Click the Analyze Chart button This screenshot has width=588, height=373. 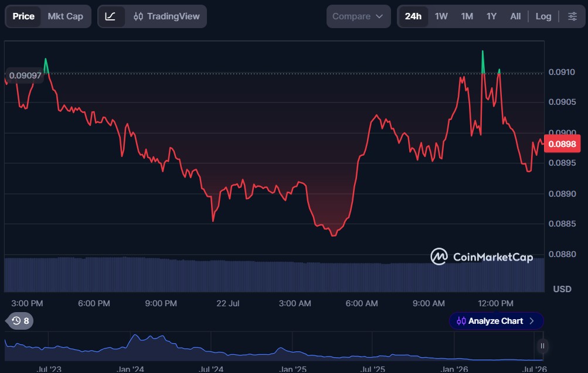(x=496, y=321)
